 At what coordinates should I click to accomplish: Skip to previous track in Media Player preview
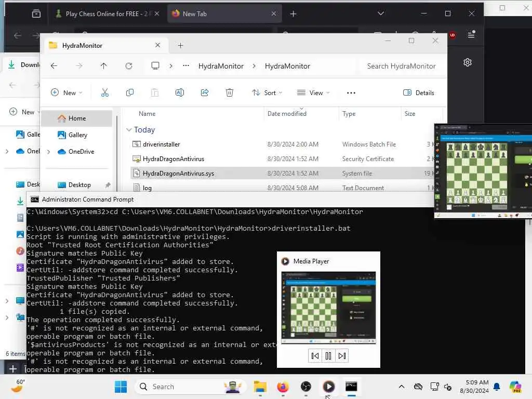pos(315,355)
